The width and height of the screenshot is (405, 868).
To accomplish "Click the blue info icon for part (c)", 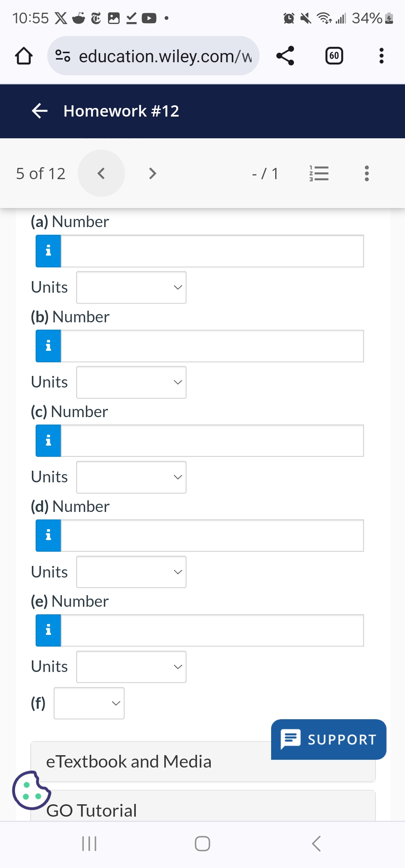I will pos(48,440).
